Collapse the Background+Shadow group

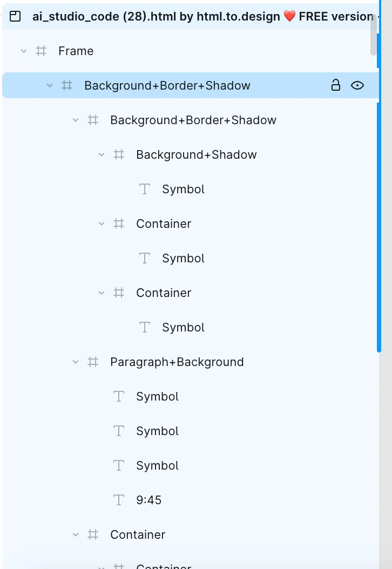(102, 154)
